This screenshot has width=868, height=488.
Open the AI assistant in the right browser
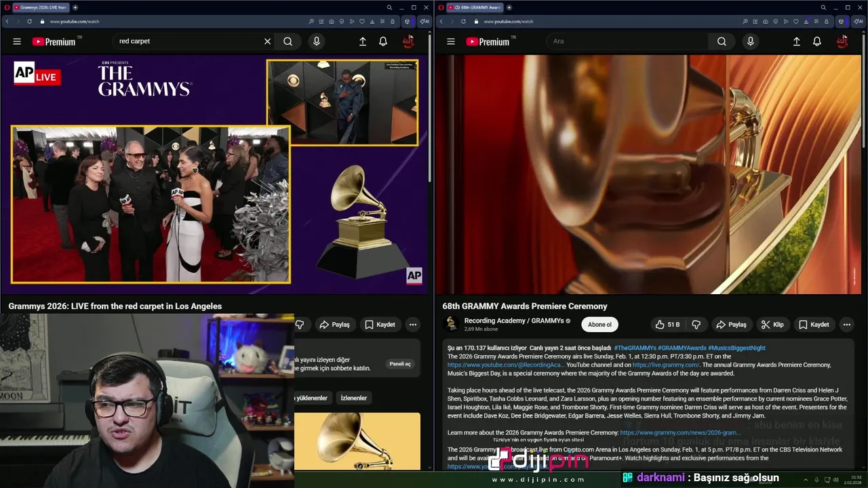858,22
